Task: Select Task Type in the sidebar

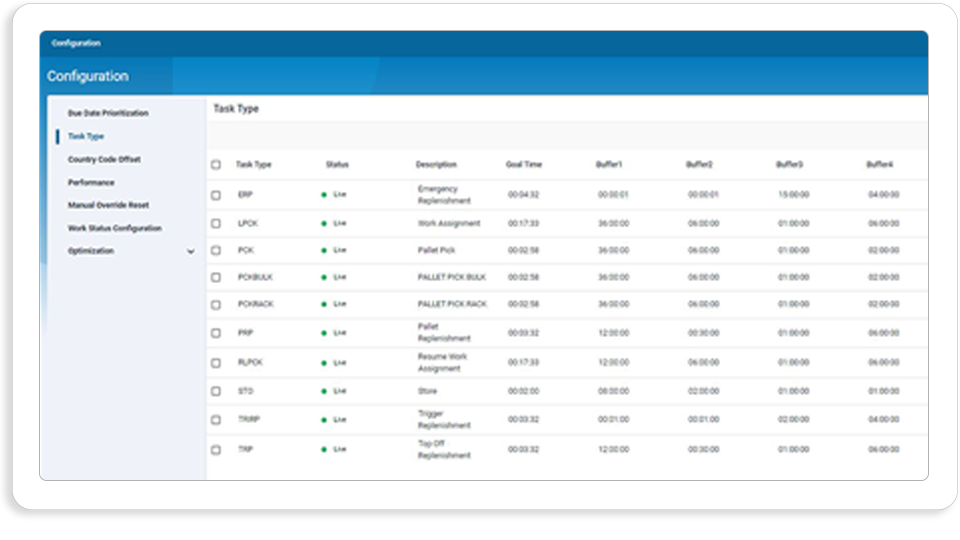Action: click(86, 137)
